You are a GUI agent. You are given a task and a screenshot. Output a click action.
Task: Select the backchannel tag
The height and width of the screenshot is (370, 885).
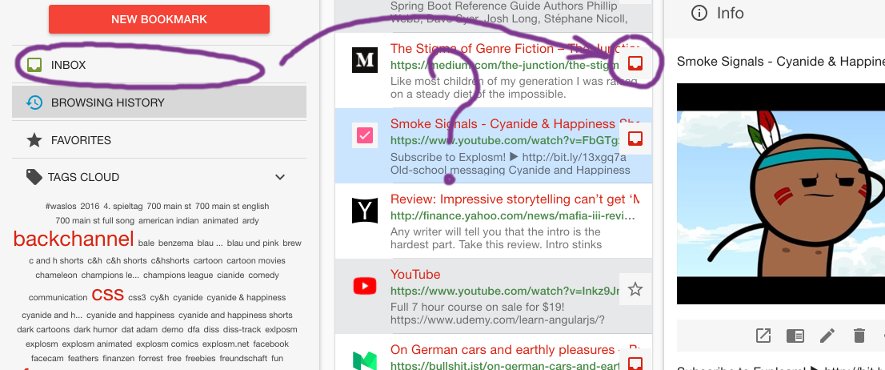click(x=73, y=239)
